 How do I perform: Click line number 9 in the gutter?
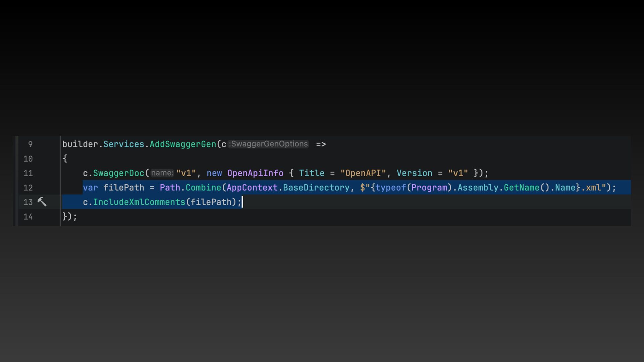pyautogui.click(x=30, y=144)
